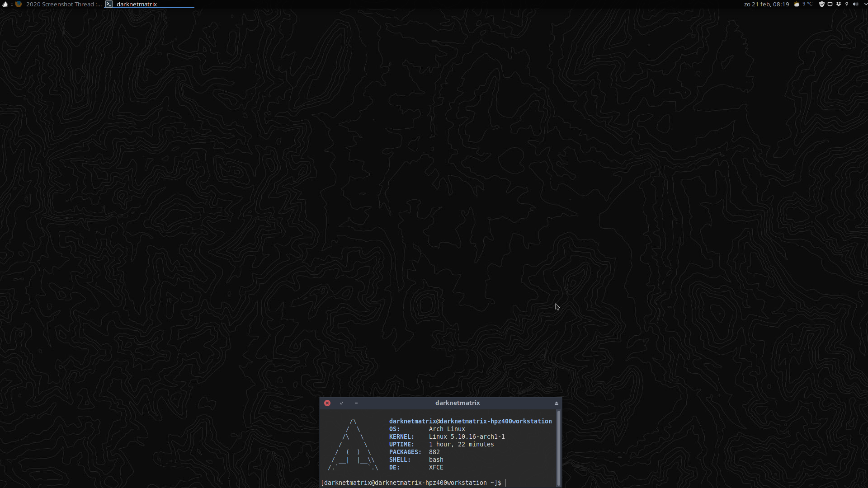Click the eject control on the terminal titlebar

click(556, 403)
